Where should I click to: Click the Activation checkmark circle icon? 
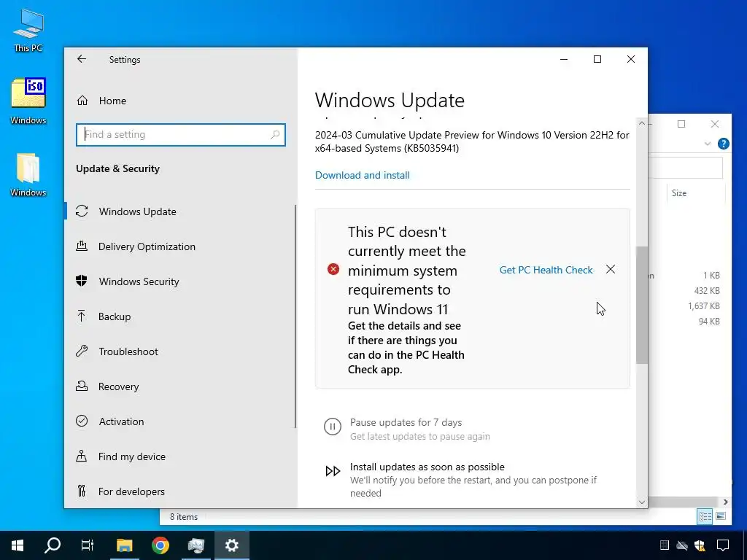point(82,421)
